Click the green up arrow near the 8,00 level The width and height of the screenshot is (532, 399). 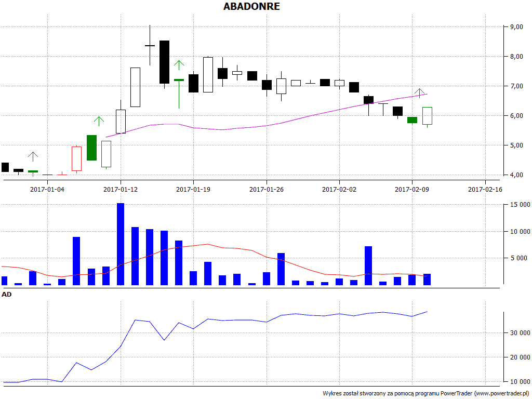click(x=179, y=65)
